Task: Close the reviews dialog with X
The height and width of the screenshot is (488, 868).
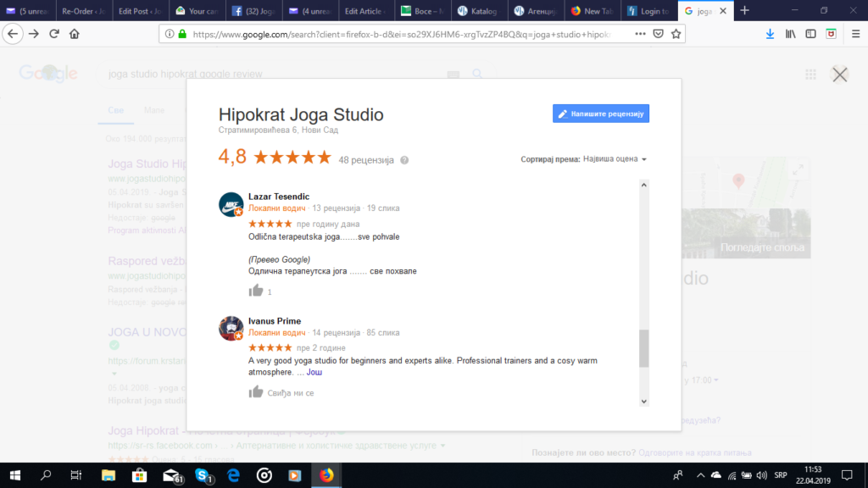Action: tap(840, 75)
